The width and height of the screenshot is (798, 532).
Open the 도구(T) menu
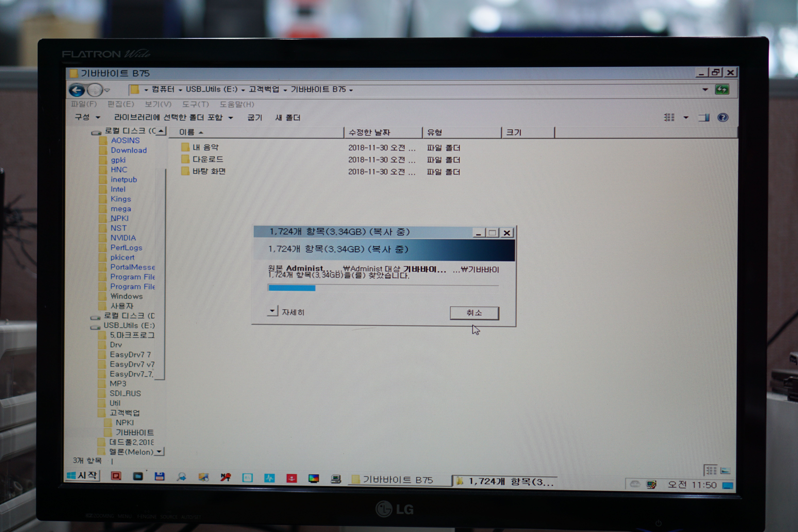[x=195, y=104]
